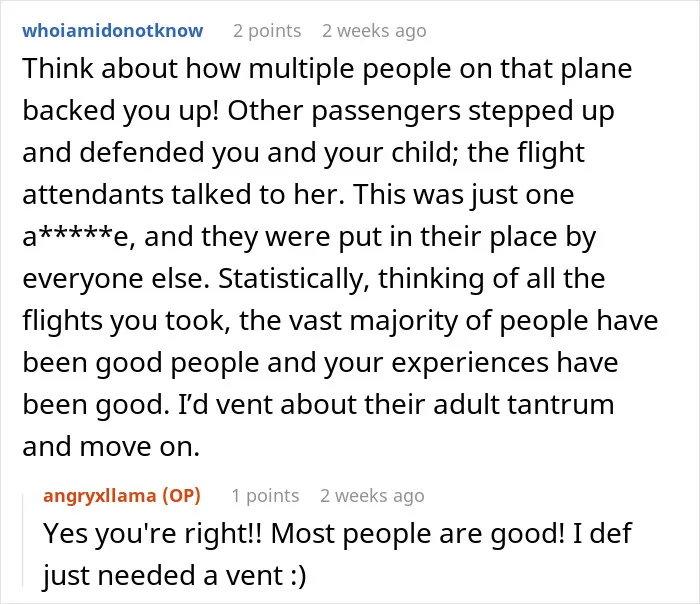Click the text "attendants talked to her"
This screenshot has height=604, width=700.
pos(183,195)
